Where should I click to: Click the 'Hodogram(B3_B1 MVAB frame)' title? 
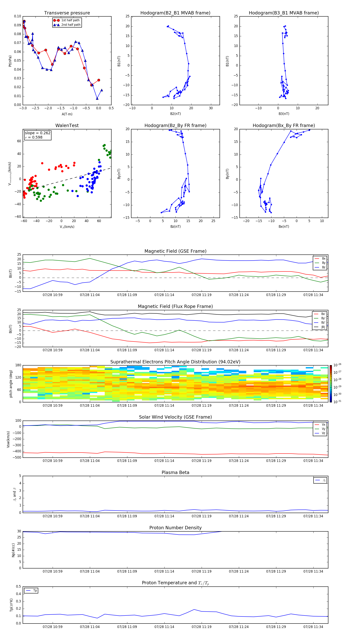(x=284, y=13)
